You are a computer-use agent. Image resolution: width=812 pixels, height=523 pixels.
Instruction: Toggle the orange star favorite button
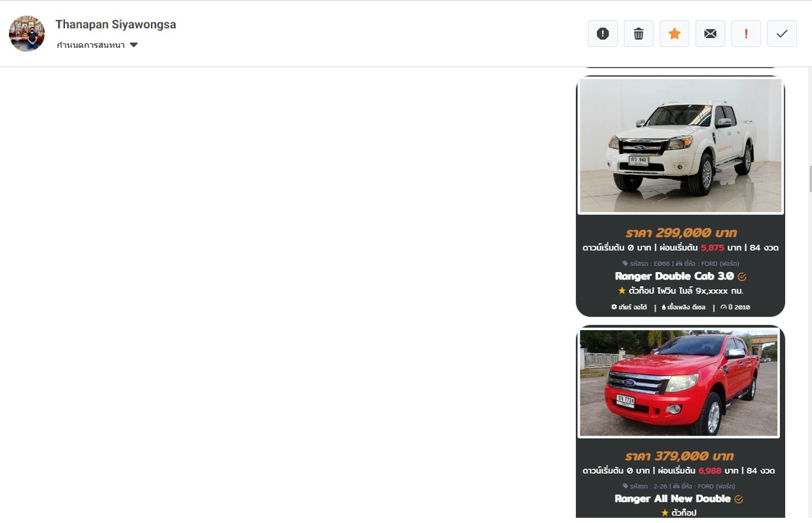pyautogui.click(x=675, y=34)
